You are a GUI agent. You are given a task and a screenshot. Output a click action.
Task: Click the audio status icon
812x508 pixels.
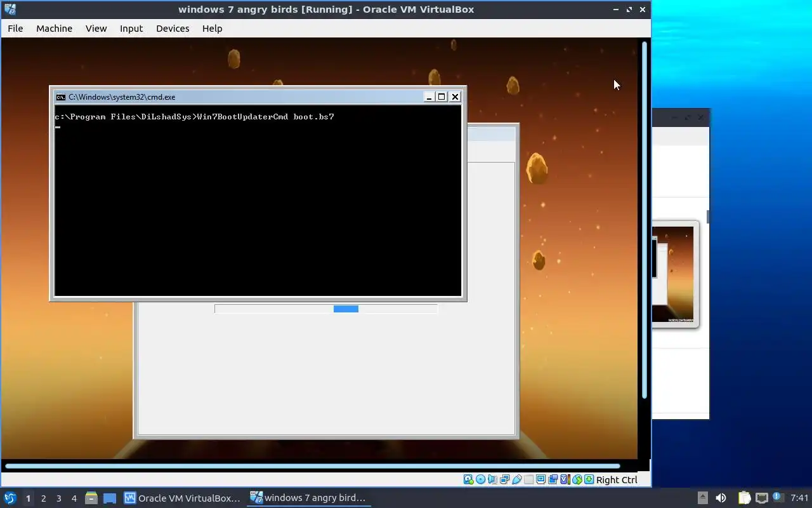(492, 479)
